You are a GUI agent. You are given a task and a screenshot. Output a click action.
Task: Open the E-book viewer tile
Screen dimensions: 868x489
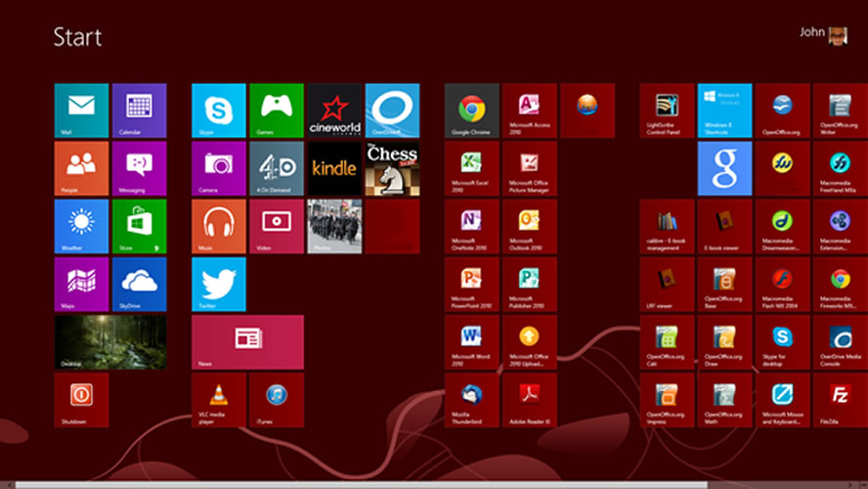tap(724, 227)
